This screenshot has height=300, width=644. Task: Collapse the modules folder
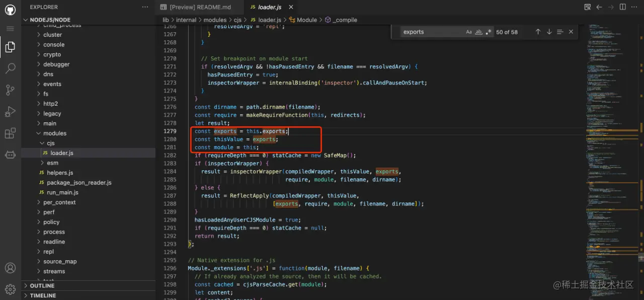click(x=88, y=133)
